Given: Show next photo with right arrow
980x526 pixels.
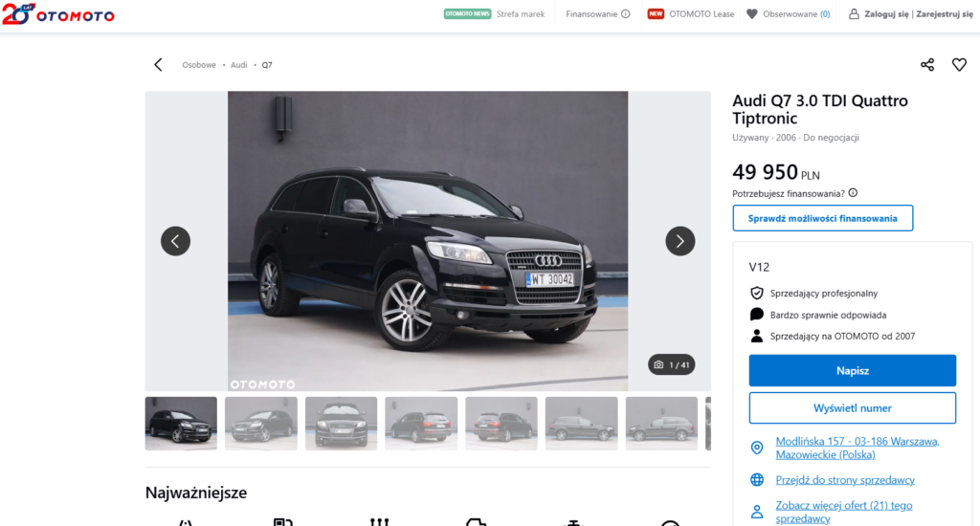Looking at the screenshot, I should click(679, 241).
